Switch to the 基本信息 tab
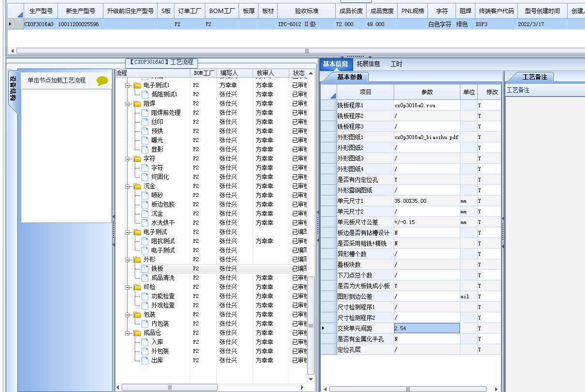 click(335, 64)
